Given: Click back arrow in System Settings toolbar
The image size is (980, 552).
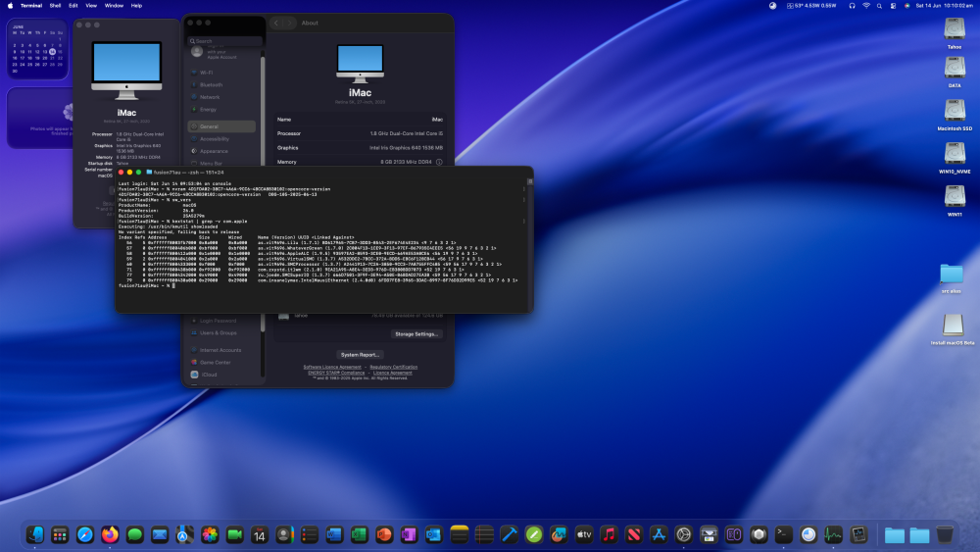Looking at the screenshot, I should (x=275, y=24).
